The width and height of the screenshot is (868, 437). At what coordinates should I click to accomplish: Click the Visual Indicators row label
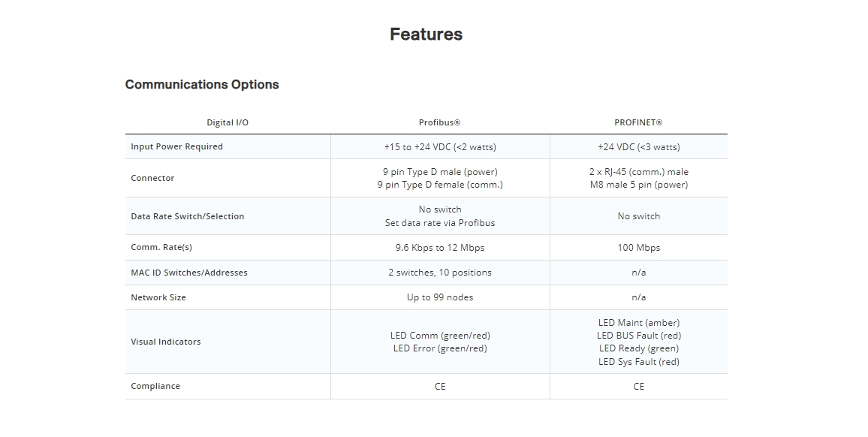166,342
